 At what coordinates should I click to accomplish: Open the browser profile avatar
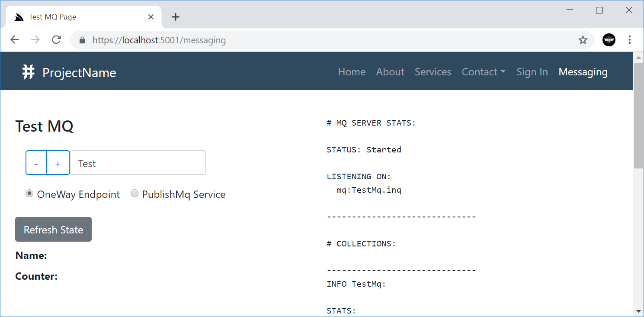[609, 40]
